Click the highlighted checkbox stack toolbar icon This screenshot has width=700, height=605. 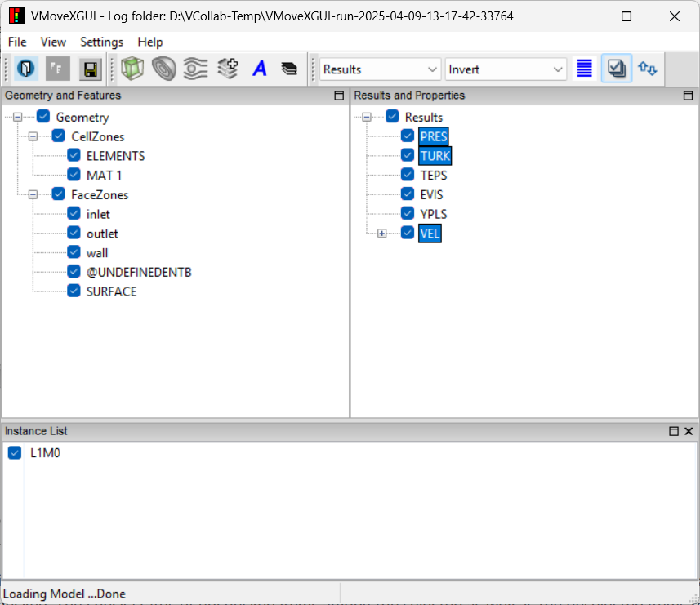[x=617, y=69]
